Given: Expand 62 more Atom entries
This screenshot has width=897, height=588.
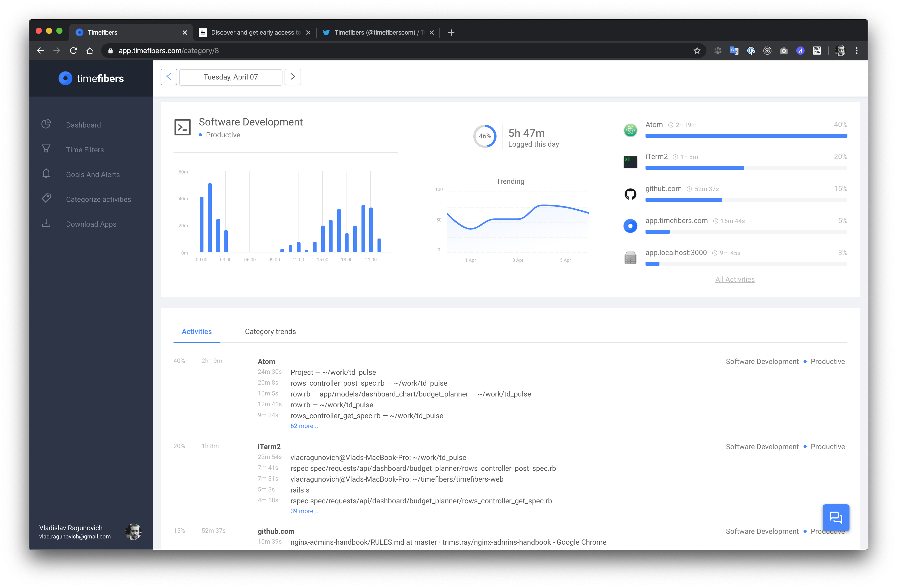Looking at the screenshot, I should point(304,426).
